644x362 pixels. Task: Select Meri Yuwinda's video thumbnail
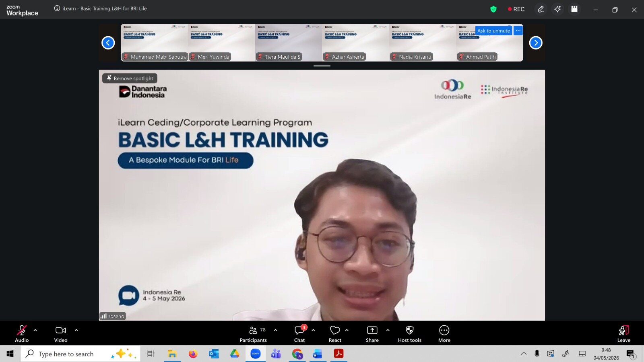tap(221, 43)
